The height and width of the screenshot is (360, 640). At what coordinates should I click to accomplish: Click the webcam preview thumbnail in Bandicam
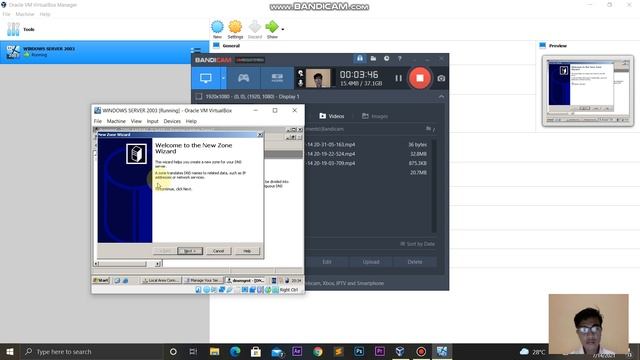[x=318, y=78]
